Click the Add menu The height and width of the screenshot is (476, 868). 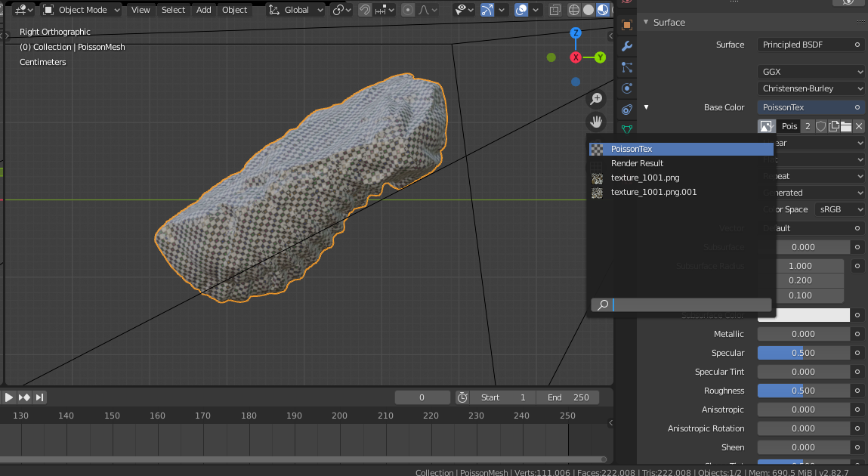(x=202, y=10)
